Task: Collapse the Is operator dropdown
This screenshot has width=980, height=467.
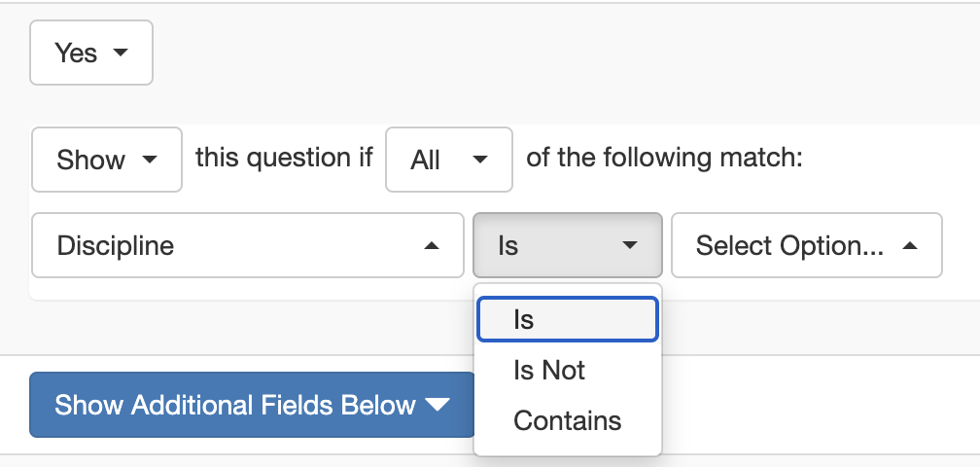Action: [568, 246]
